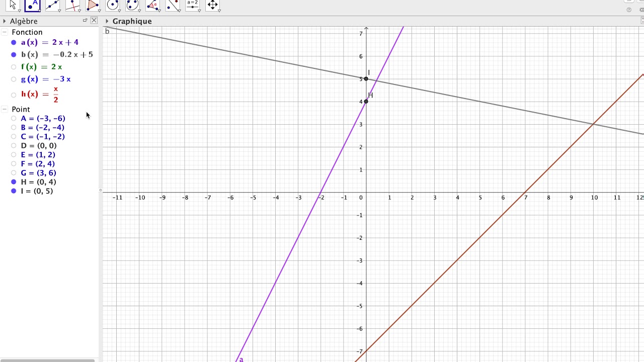Collapse the Point group

click(5, 109)
